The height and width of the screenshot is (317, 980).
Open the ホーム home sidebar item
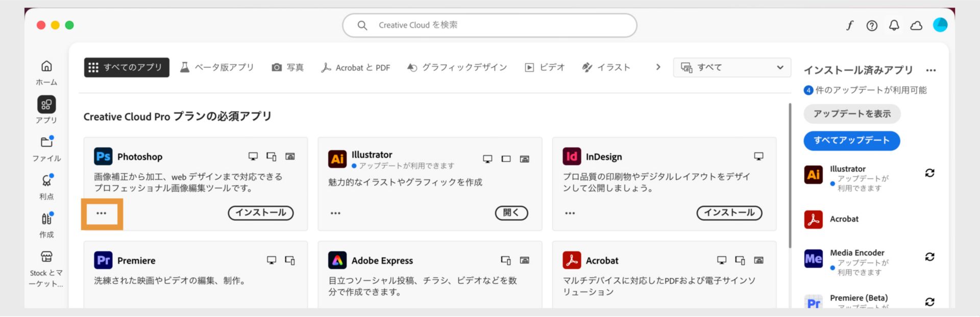pyautogui.click(x=46, y=72)
